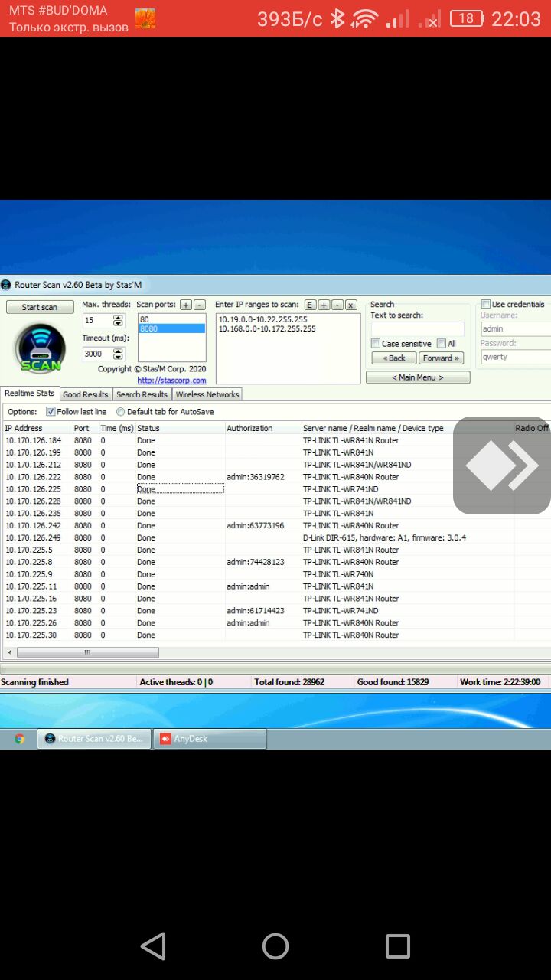
Task: Select row with IP 10.170.126.222
Action: 275,477
